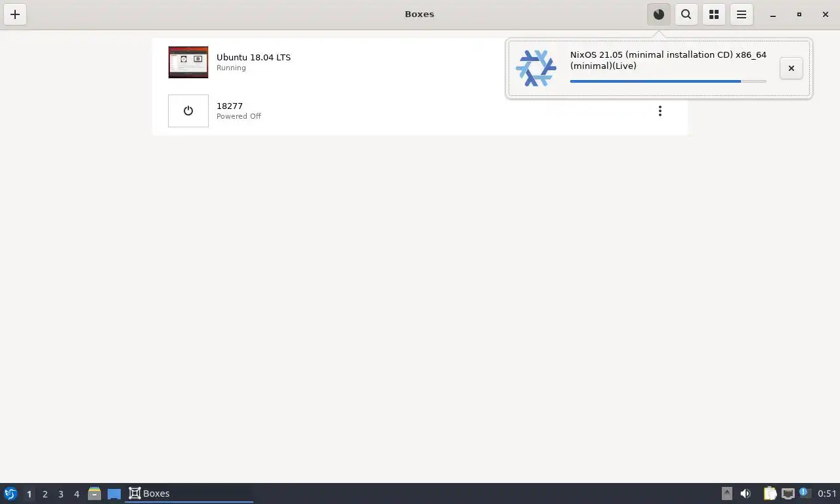This screenshot has height=504, width=840.
Task: Open the Lubuntu start menu bird icon
Action: click(10, 493)
